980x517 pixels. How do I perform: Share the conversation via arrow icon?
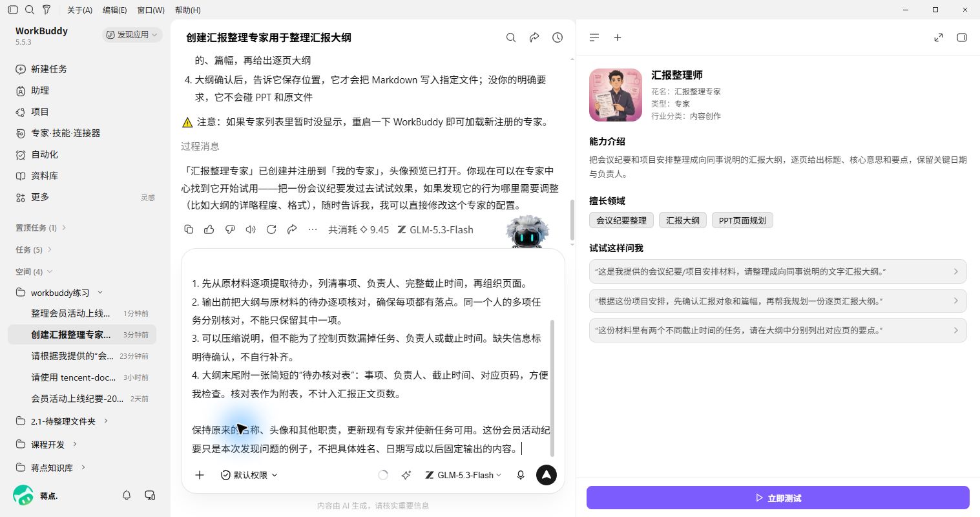click(x=534, y=37)
